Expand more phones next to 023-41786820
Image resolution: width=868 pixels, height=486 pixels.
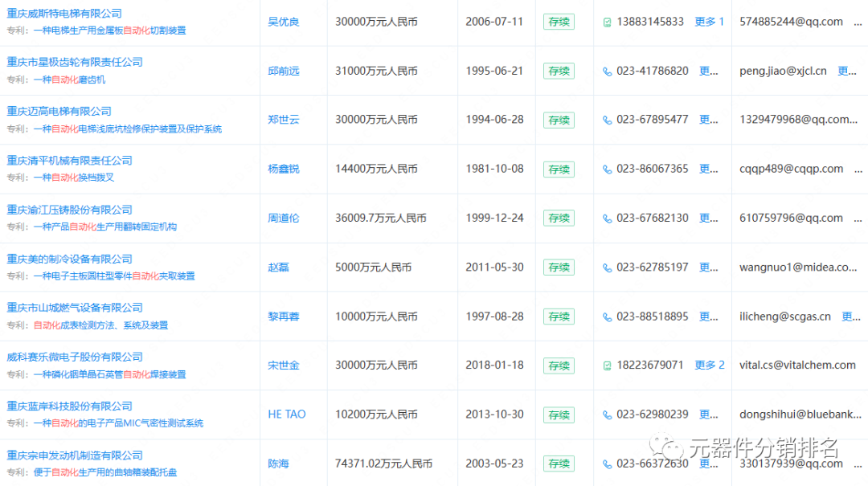[709, 71]
